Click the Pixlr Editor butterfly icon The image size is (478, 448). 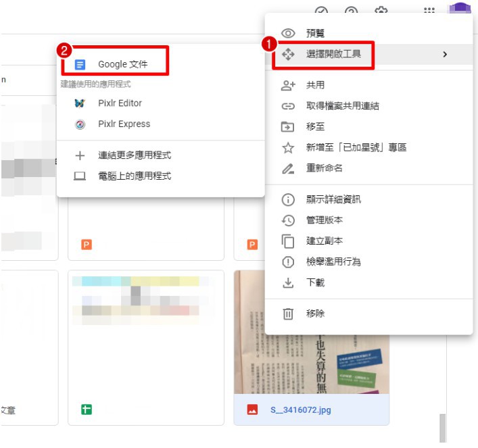tap(80, 103)
